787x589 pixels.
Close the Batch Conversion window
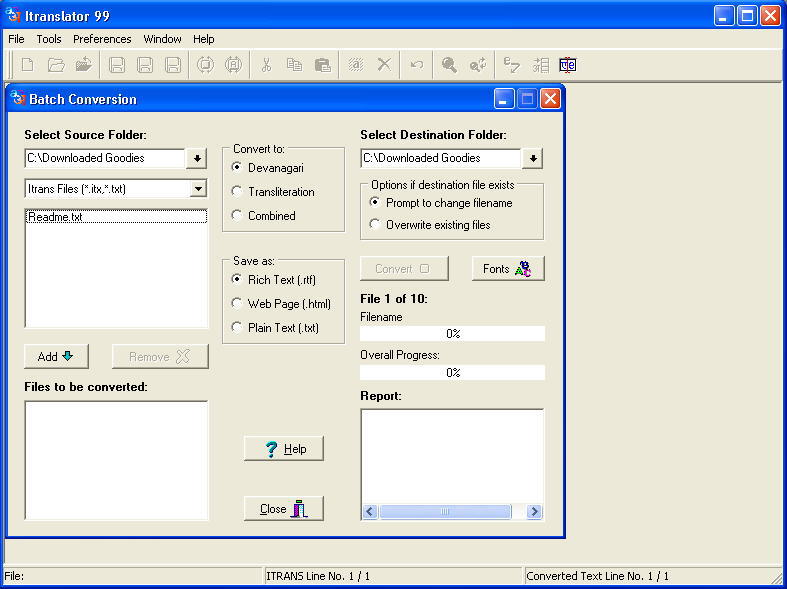[550, 99]
